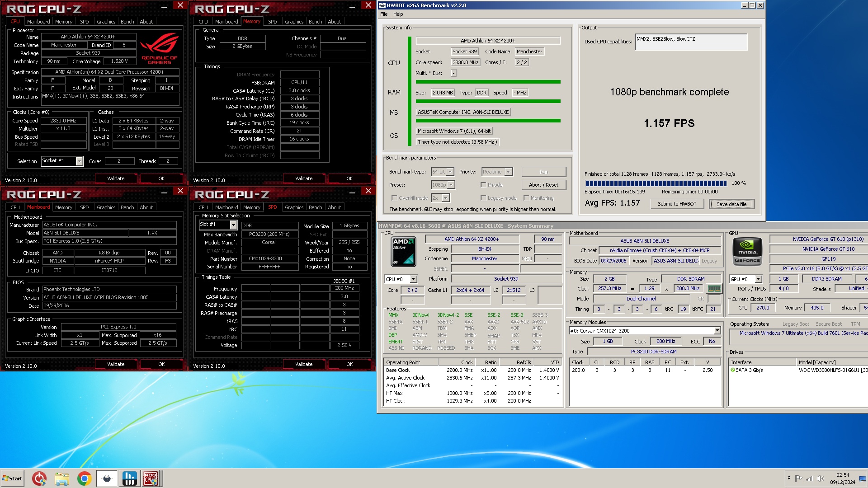Click the benchmark progress bar at 100%
This screenshot has height=488, width=868.
coord(656,183)
